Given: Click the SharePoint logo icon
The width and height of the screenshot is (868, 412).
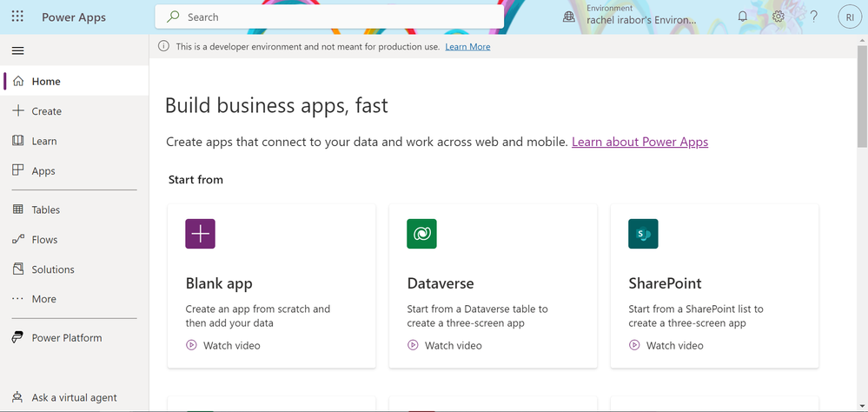Looking at the screenshot, I should pos(643,234).
